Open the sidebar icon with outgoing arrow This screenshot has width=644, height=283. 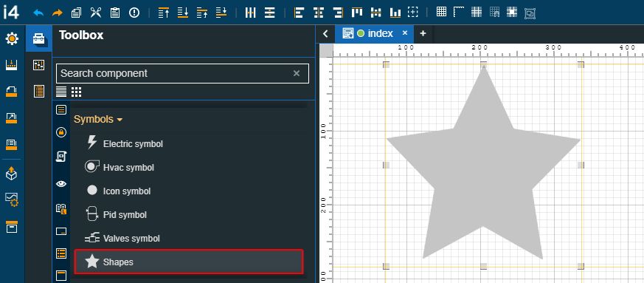(12, 118)
